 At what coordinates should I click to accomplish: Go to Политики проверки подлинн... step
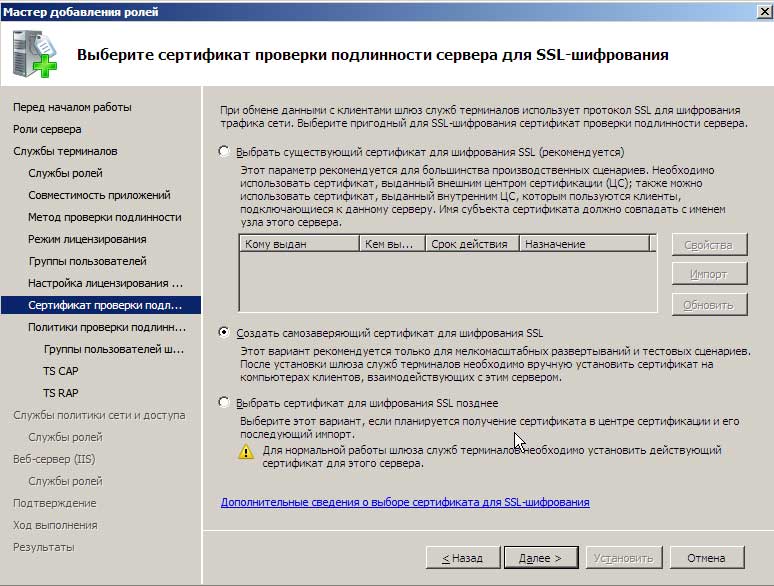[x=107, y=327]
